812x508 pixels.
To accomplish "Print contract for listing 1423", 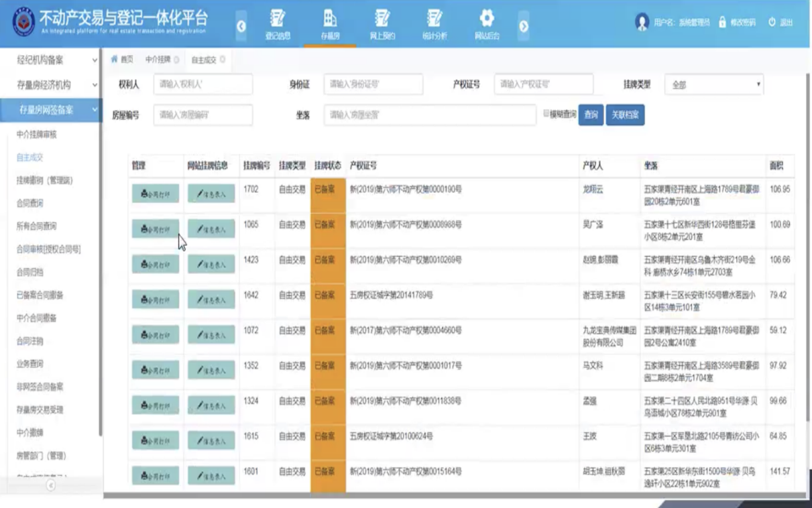I will point(156,264).
